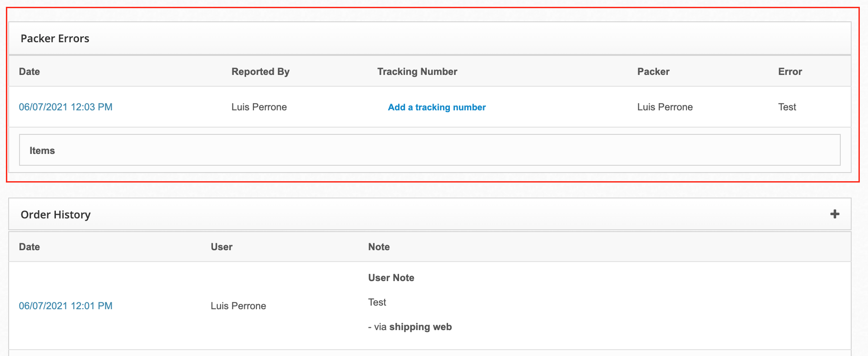Screen dimensions: 868x356
Task: Select Luis Perrone in Reported By column
Action: pyautogui.click(x=259, y=107)
